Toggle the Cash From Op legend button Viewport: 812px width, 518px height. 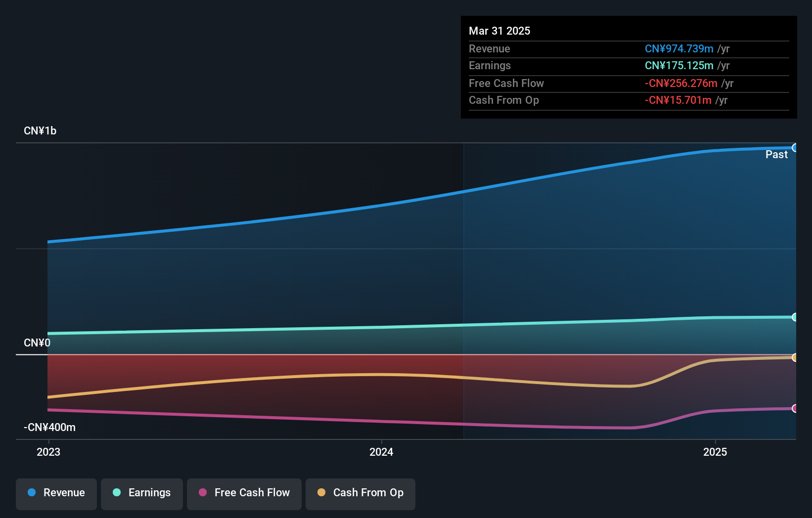coord(361,494)
